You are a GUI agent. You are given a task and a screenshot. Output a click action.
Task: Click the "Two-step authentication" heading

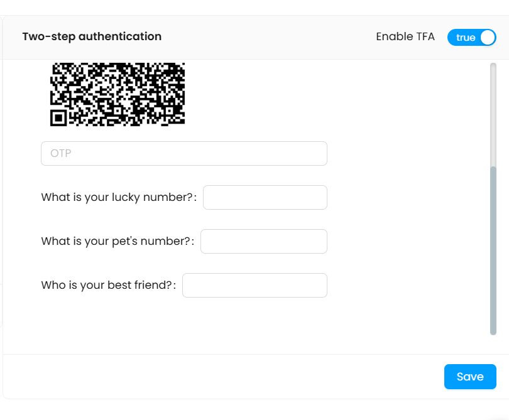coord(92,36)
